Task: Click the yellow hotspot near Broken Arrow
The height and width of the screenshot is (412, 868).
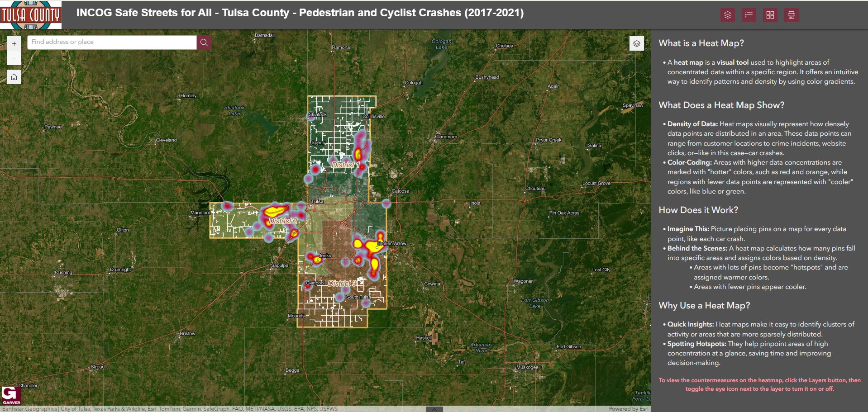Action: 372,246
